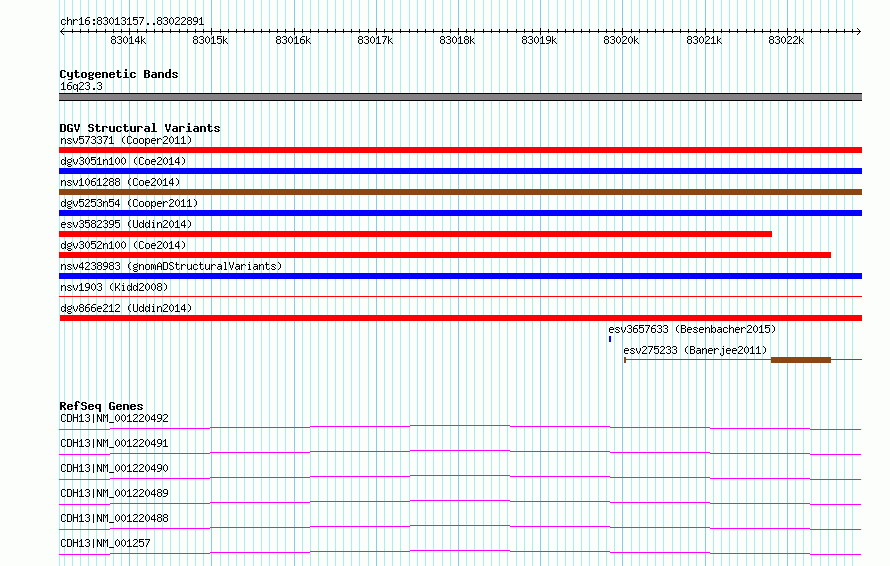Click the magenta line for NM_001220492
The width and height of the screenshot is (890, 566).
(x=460, y=427)
